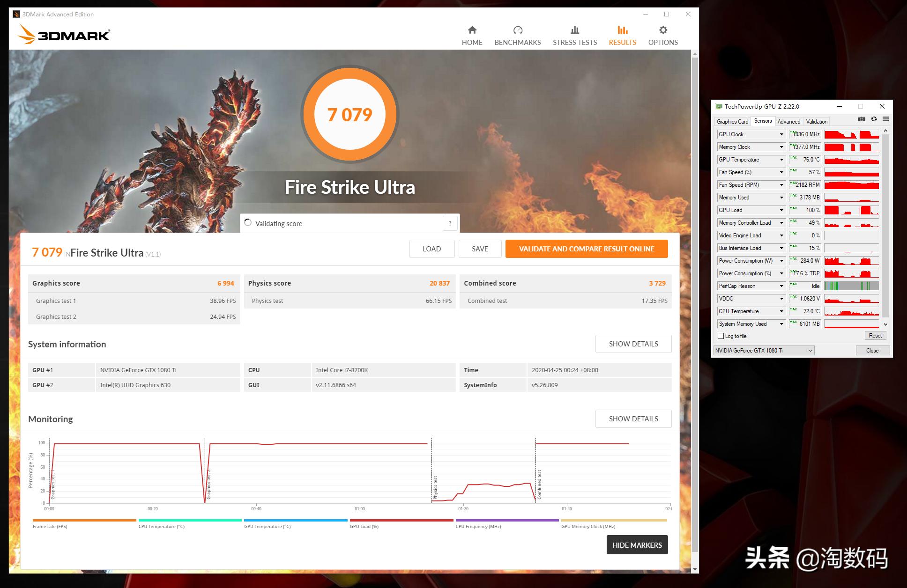Show details for System information
This screenshot has width=907, height=588.
(633, 344)
